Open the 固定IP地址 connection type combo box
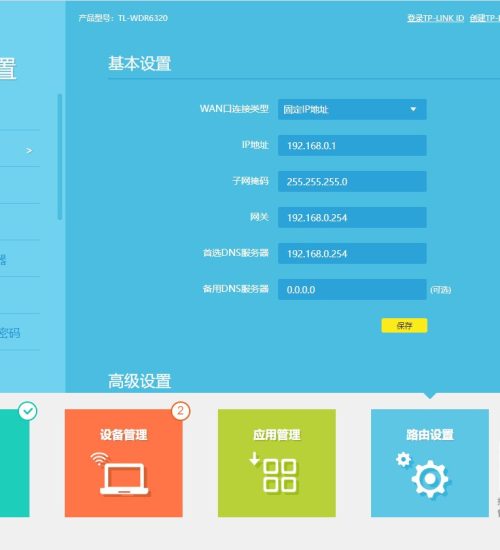Screen dimensions: 500x550 click(352, 109)
